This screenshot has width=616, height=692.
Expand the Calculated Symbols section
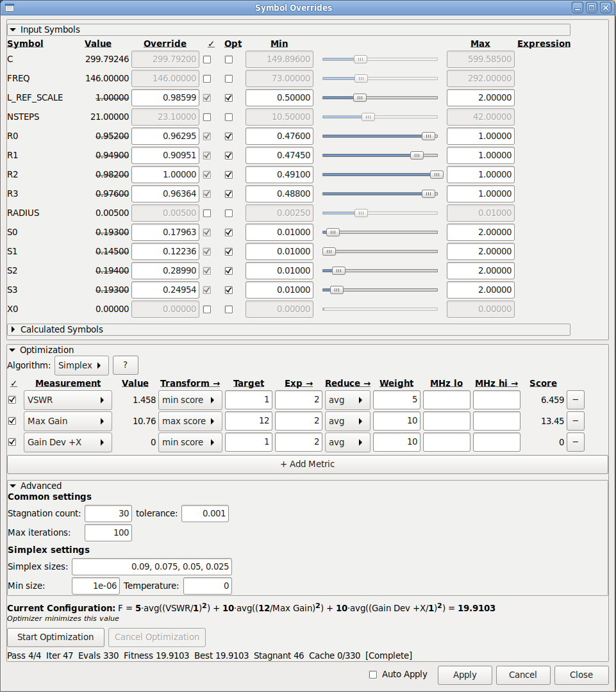tap(14, 329)
